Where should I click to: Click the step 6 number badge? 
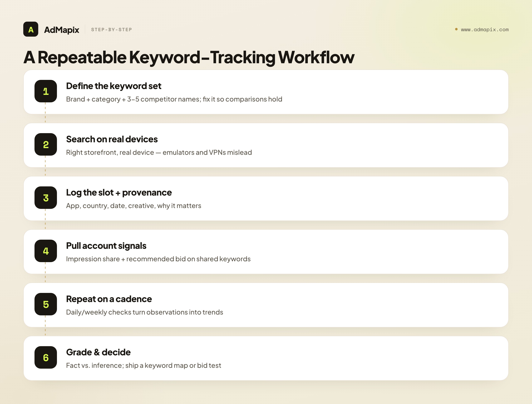pos(46,358)
